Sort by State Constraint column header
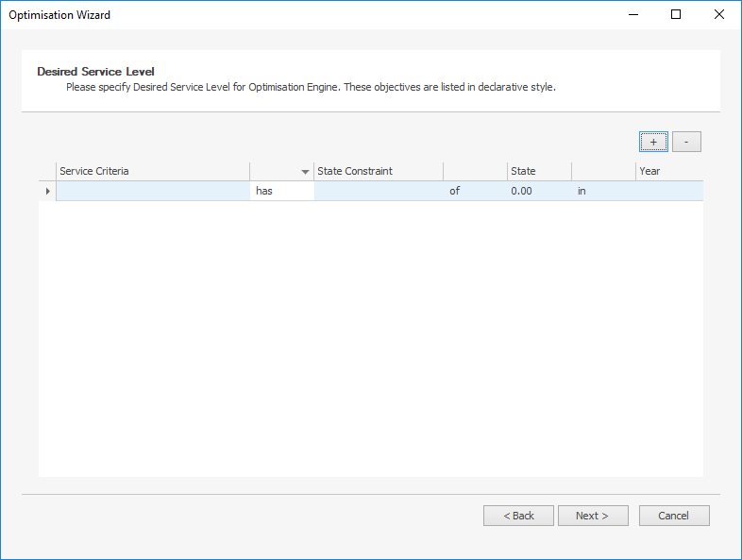Image resolution: width=742 pixels, height=560 pixels. (x=379, y=171)
